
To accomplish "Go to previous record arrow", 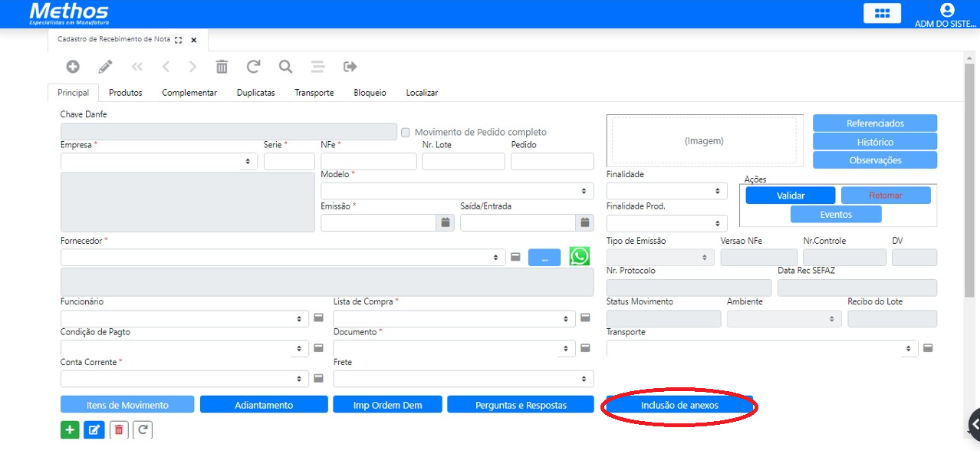I will [166, 67].
